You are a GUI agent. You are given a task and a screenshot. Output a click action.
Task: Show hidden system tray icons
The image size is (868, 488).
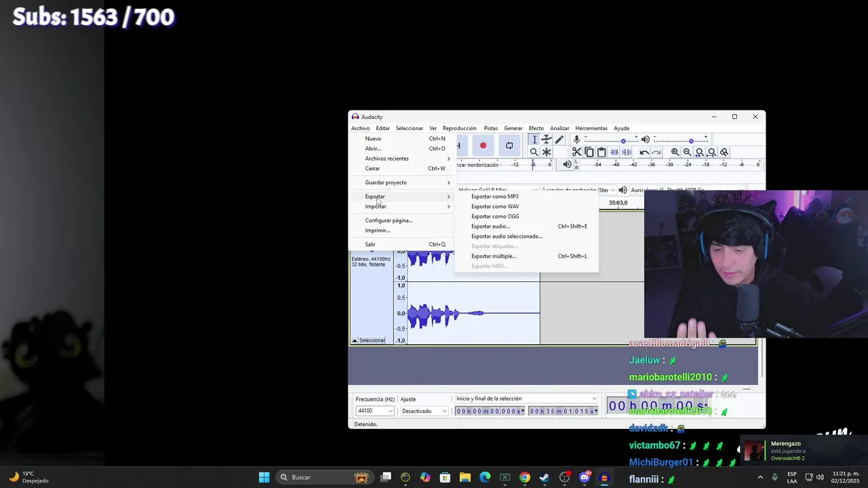pos(759,477)
